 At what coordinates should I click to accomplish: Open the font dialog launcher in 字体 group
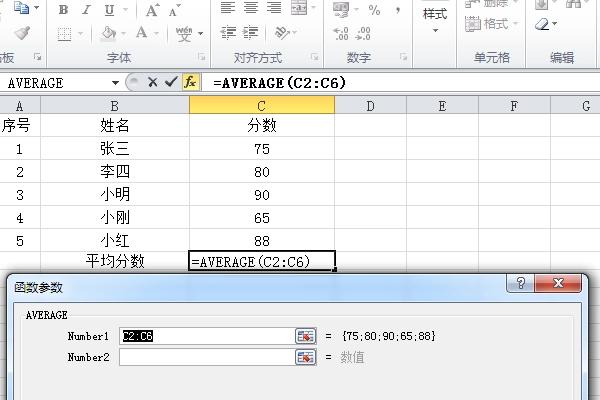coord(202,58)
